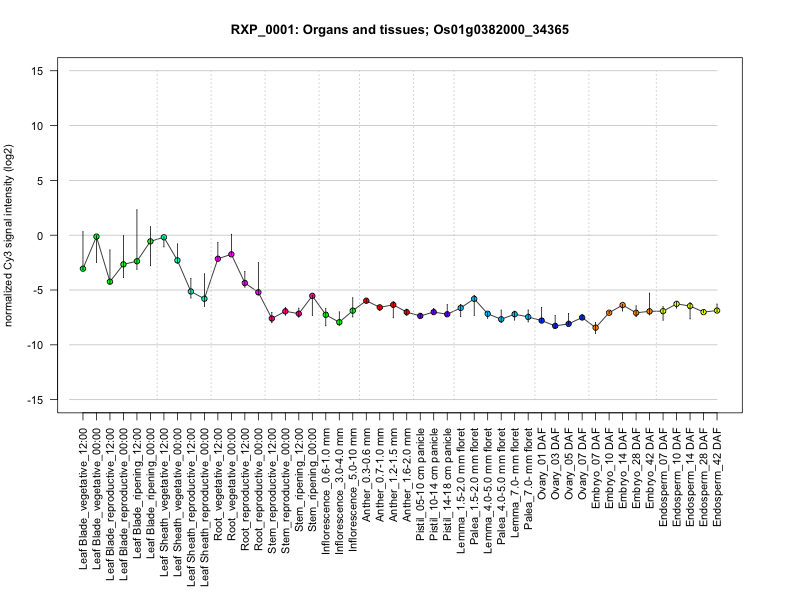Select x-axis label "Leaf Sheath_reproductive_00:00"
This screenshot has width=800, height=600.
pos(205,508)
